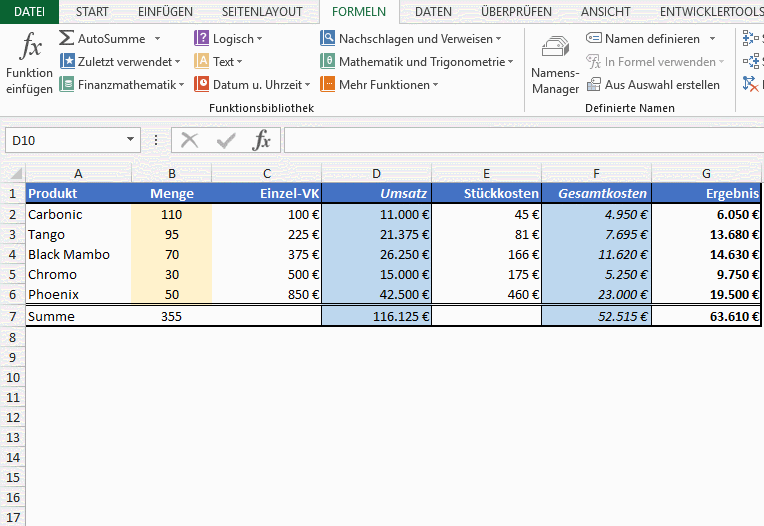The height and width of the screenshot is (526, 764).
Task: Switch to the DATEN ribbon tab
Action: pyautogui.click(x=433, y=12)
